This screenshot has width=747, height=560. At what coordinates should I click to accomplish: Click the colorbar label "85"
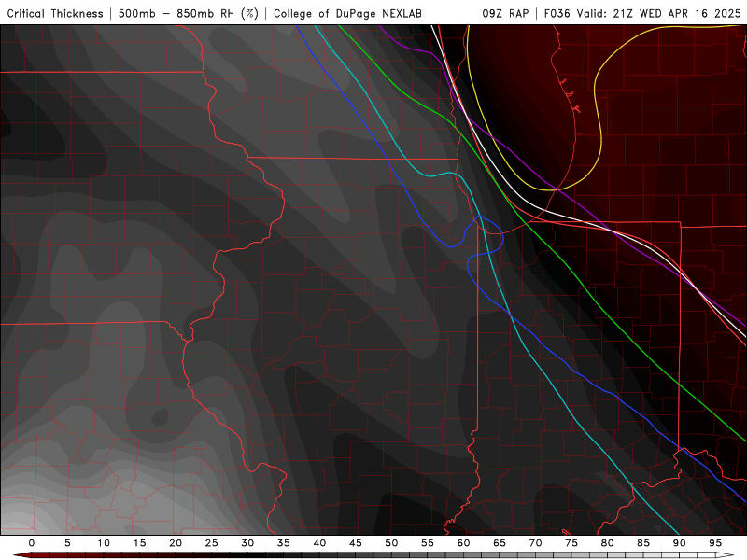643,543
